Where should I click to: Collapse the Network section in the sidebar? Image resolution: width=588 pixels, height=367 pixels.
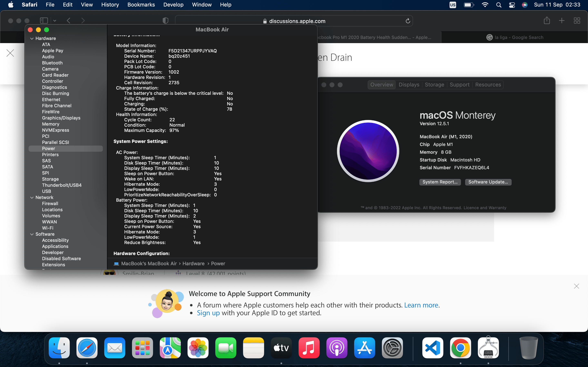[x=32, y=197]
